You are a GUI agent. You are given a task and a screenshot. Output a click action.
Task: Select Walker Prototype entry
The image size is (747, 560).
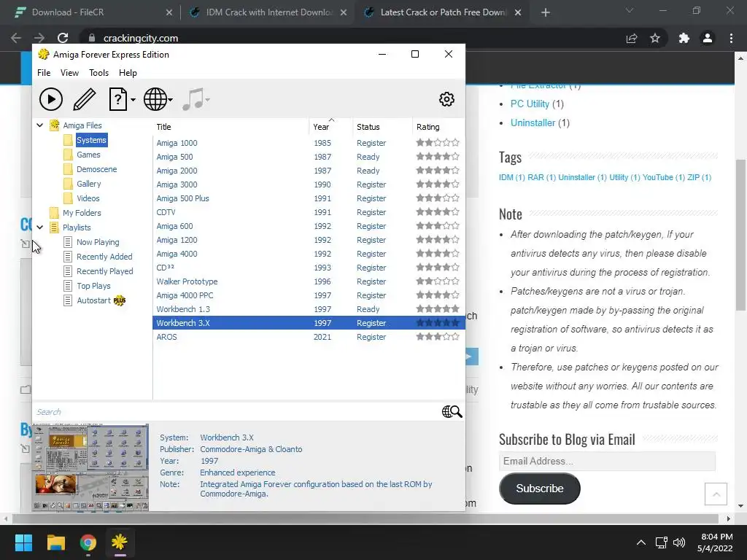[309, 281]
